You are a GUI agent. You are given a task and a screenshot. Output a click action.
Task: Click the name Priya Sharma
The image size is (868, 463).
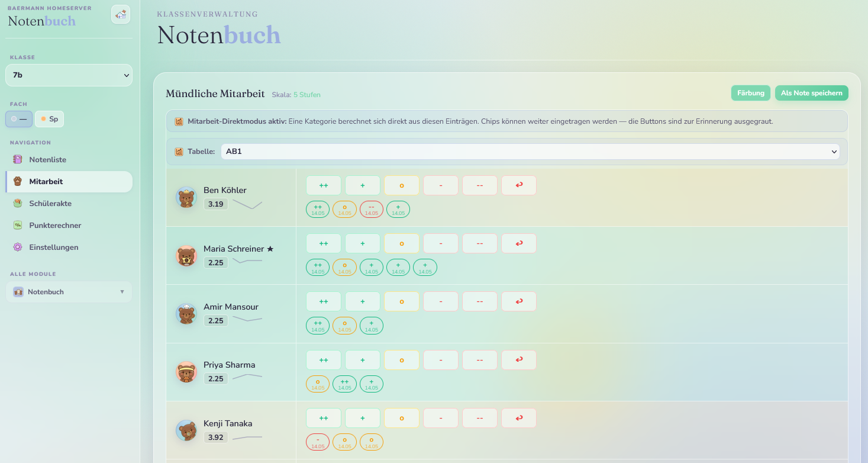click(x=230, y=365)
